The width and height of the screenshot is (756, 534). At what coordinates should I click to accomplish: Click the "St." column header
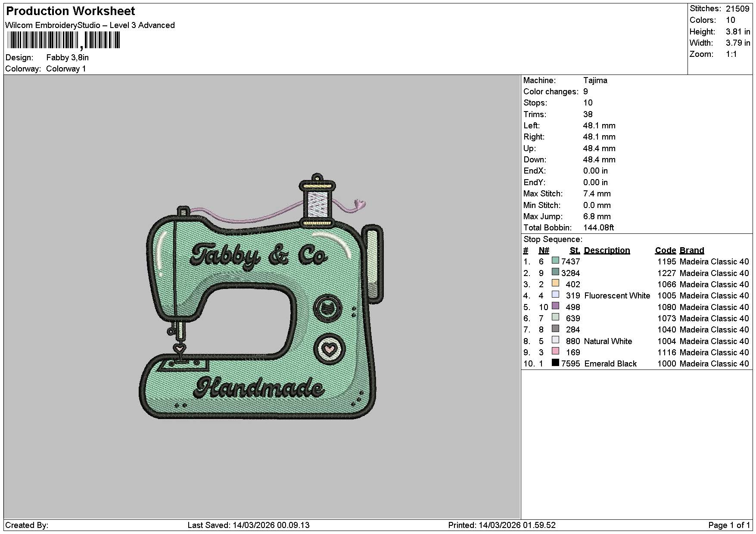tap(575, 250)
